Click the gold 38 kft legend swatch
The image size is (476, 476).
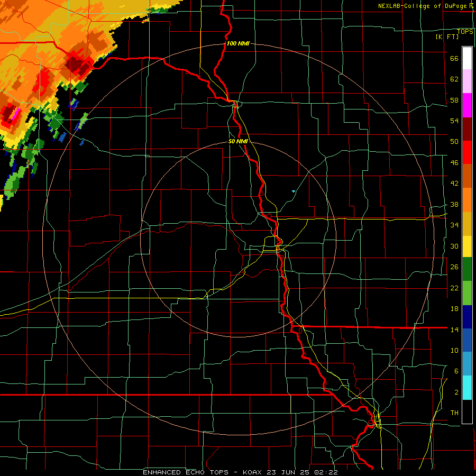point(467,223)
